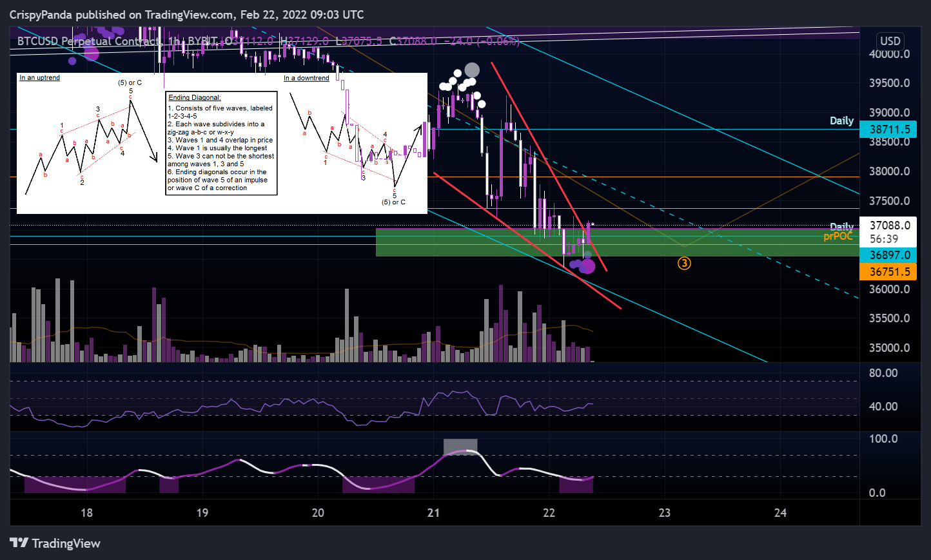Click the 36000.0 price axis value
The height and width of the screenshot is (560, 931).
tap(889, 289)
